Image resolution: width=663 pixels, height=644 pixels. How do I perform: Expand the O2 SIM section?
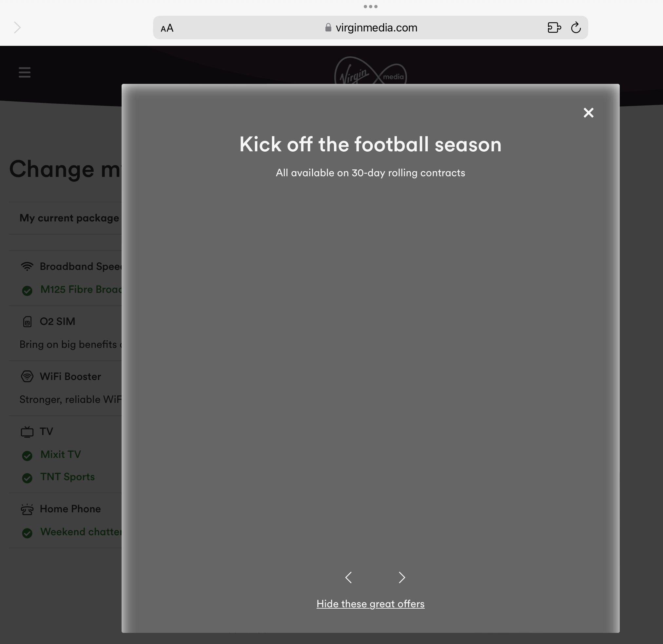coord(57,321)
